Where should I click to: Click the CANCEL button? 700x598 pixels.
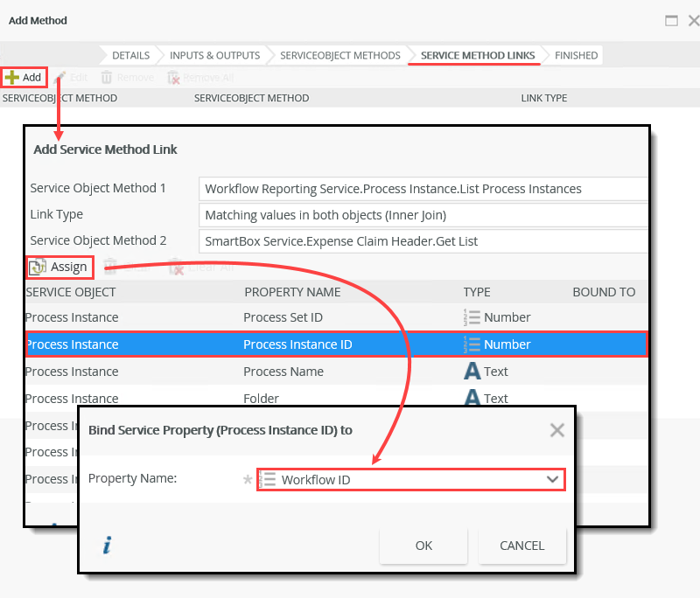click(x=521, y=545)
